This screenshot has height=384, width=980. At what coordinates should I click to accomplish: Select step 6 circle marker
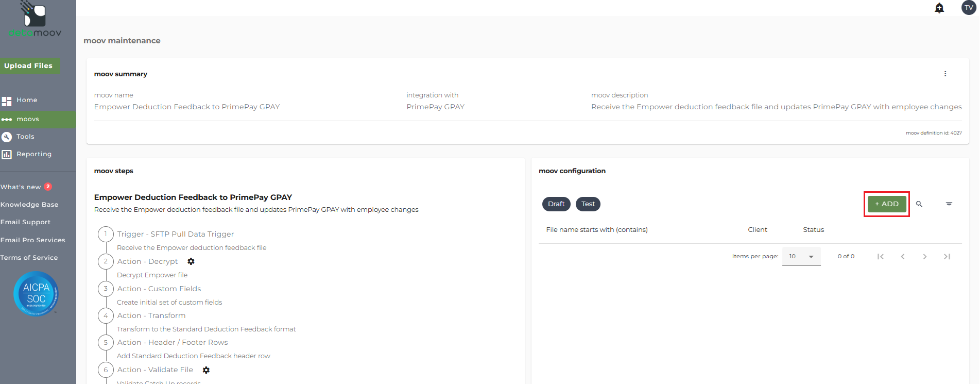click(x=106, y=370)
